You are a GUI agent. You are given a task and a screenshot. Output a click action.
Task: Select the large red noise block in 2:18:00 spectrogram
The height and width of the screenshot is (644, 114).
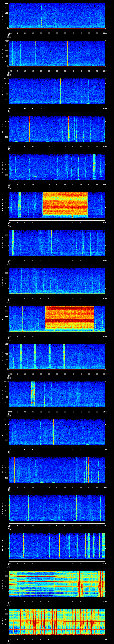pos(70,317)
